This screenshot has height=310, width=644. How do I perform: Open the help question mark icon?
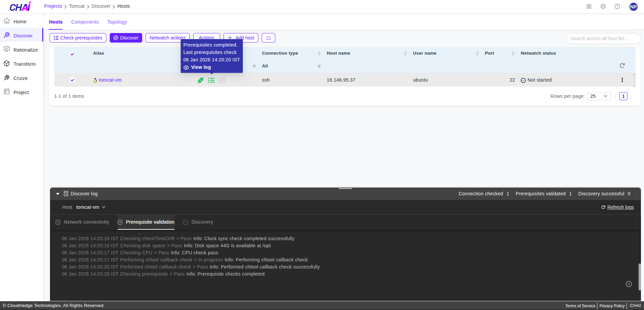click(617, 6)
